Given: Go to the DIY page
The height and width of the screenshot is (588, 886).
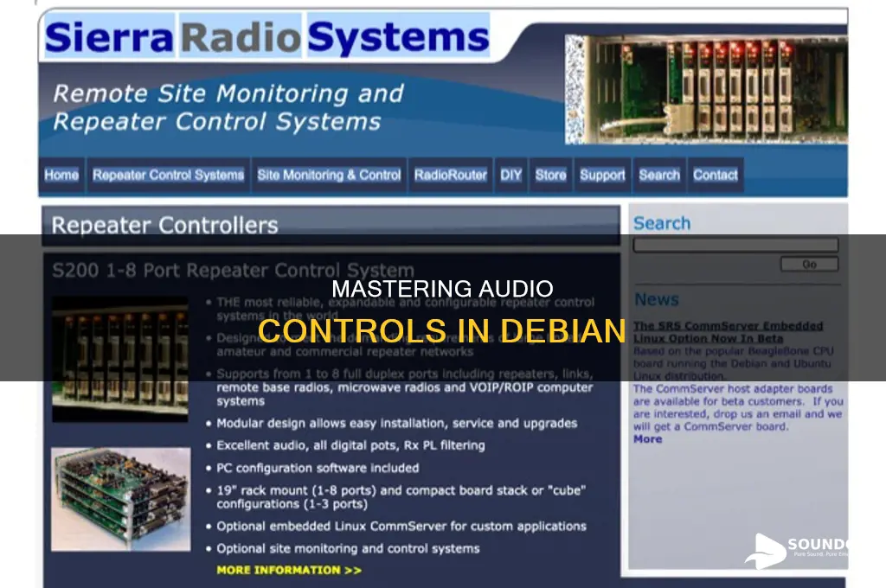Looking at the screenshot, I should click(510, 175).
